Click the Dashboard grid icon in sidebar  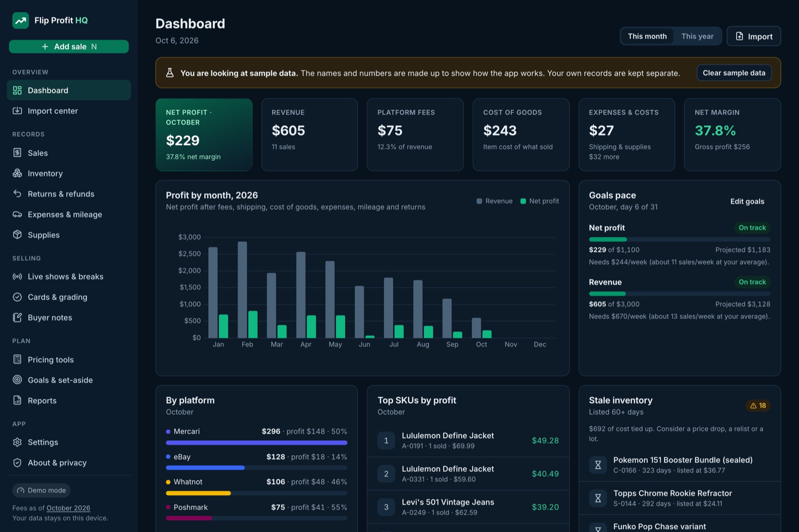[x=17, y=90]
